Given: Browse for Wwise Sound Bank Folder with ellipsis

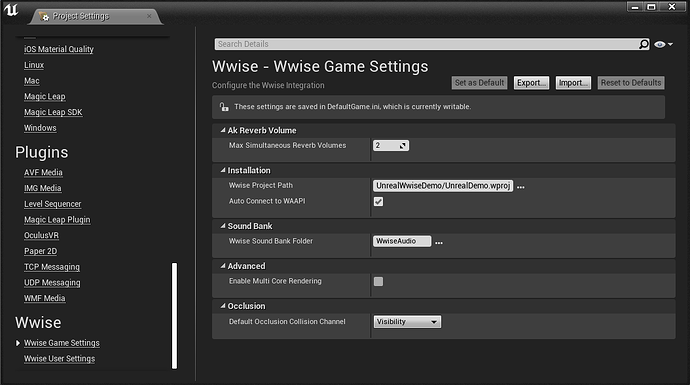Looking at the screenshot, I should pos(439,242).
